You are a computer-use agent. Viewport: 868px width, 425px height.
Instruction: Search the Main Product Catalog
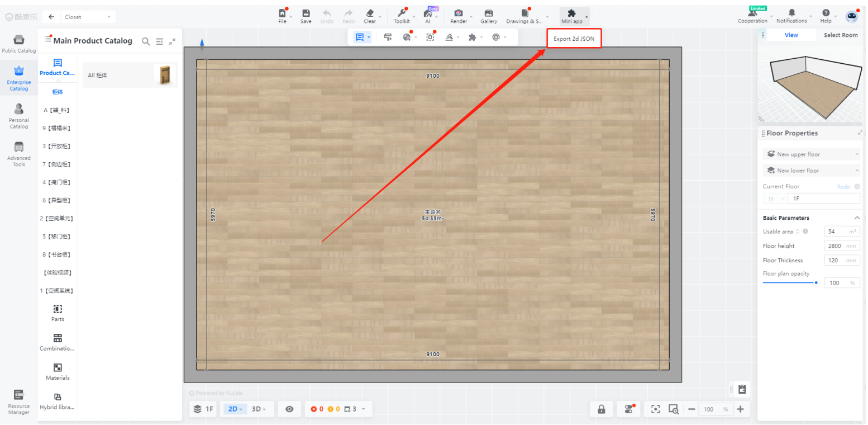pyautogui.click(x=146, y=41)
